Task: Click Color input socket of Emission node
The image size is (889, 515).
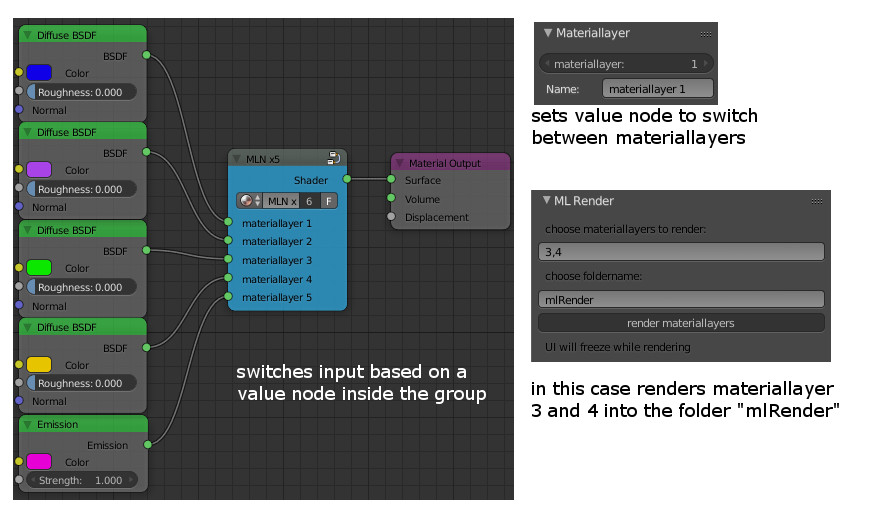Action: point(19,461)
